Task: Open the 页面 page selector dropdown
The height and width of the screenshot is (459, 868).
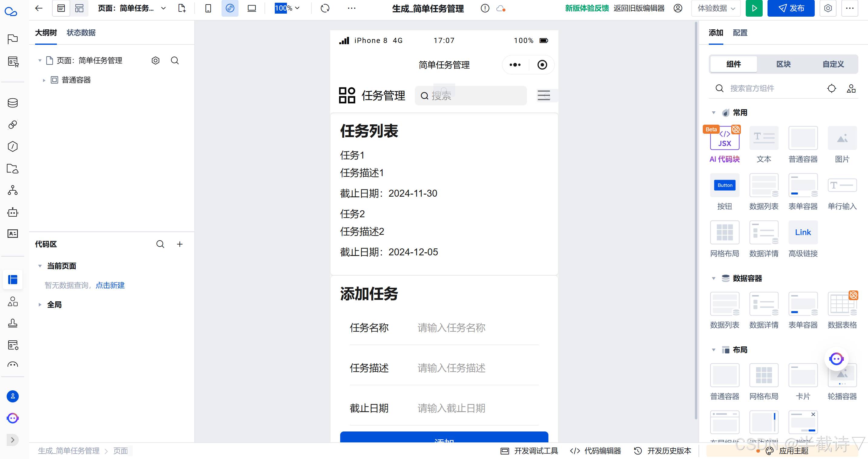Action: tap(132, 8)
